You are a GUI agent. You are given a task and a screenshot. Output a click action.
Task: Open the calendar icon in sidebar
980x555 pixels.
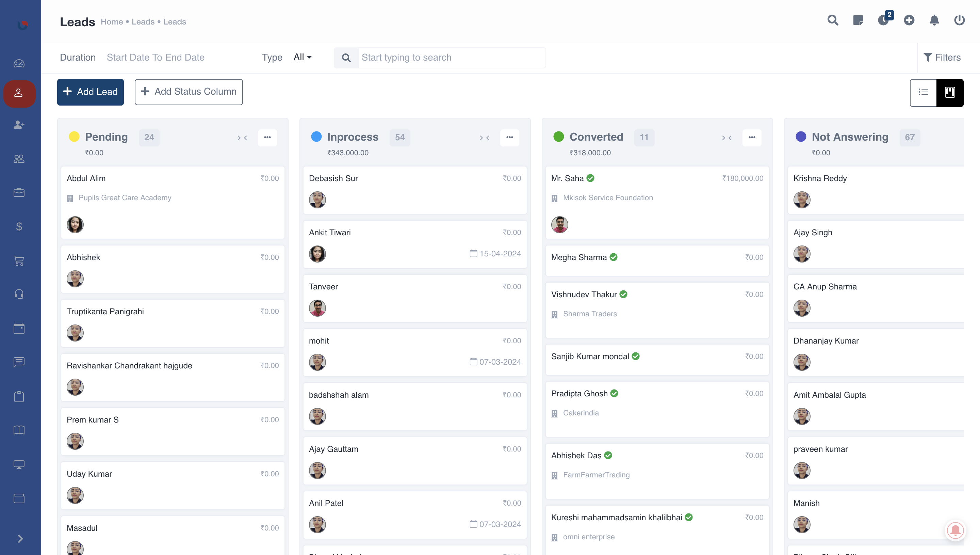[19, 328]
